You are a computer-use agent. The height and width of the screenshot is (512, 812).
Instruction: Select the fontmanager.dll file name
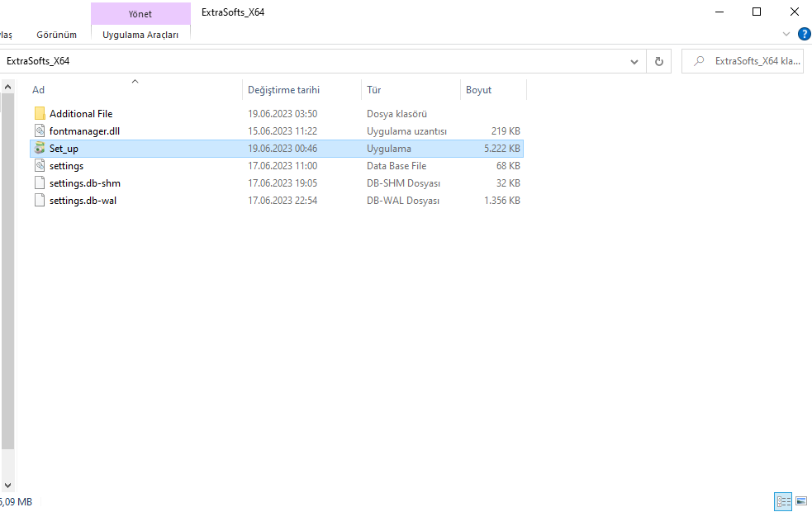tap(84, 131)
